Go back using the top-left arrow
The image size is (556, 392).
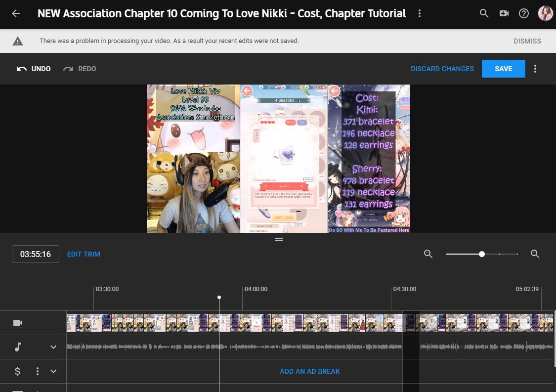pyautogui.click(x=16, y=13)
